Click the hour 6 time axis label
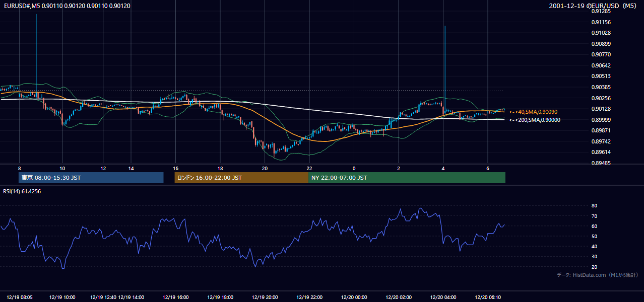The image size is (644, 302). coord(487,168)
